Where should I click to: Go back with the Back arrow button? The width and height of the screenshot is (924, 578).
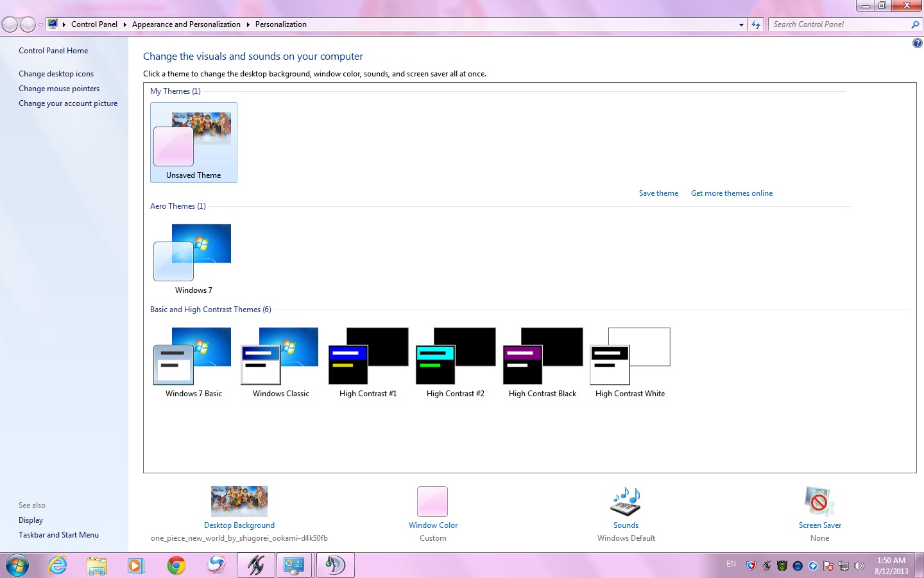(10, 24)
